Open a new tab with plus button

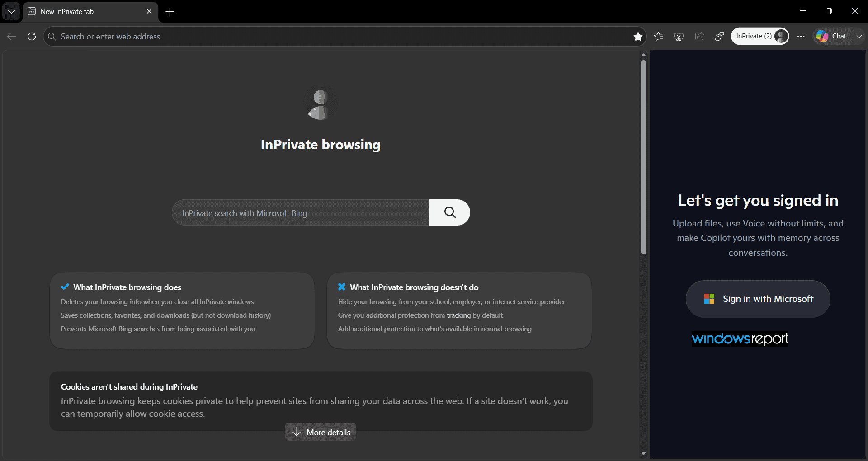coord(170,12)
